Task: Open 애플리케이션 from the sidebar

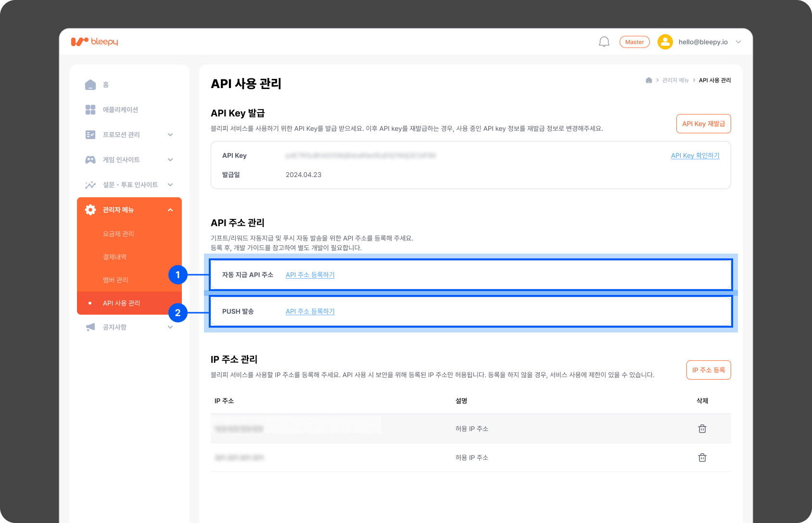Action: click(120, 110)
